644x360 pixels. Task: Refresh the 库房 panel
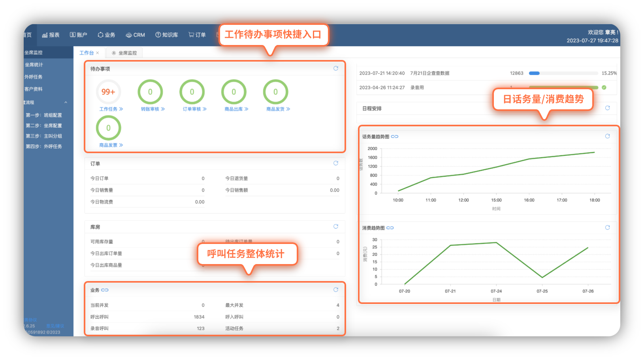point(335,227)
